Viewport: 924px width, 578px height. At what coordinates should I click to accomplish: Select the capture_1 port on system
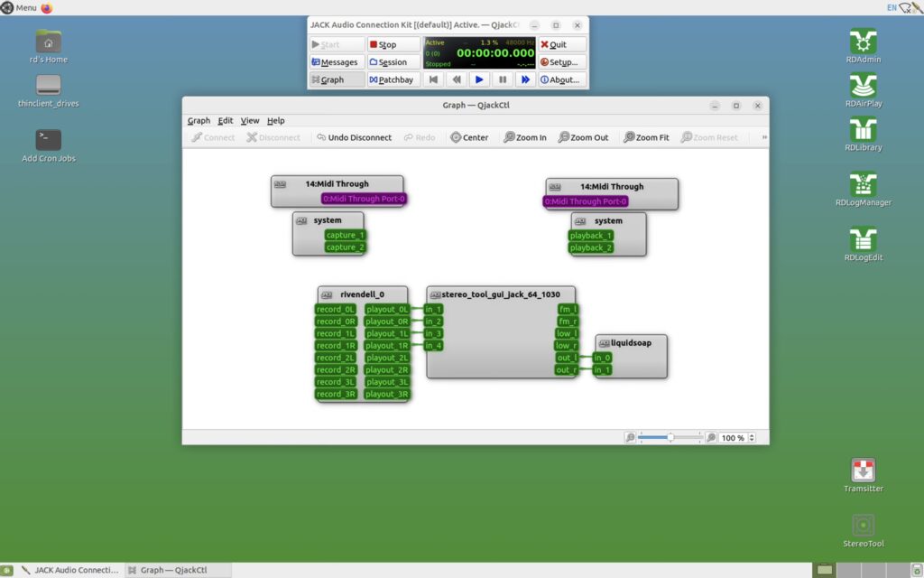coord(345,235)
